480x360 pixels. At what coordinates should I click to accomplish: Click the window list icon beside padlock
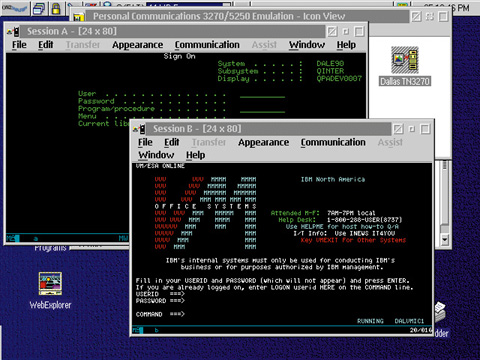point(39,8)
